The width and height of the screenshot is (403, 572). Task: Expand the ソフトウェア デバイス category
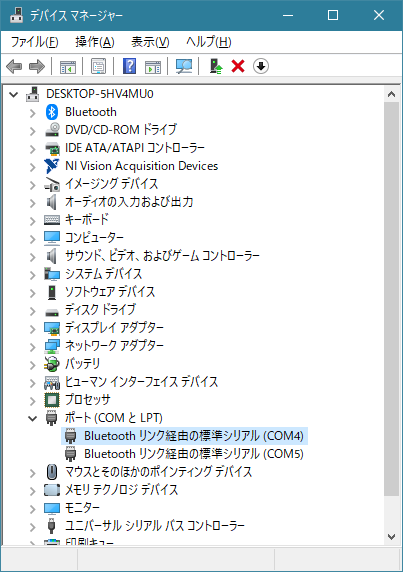(x=32, y=293)
